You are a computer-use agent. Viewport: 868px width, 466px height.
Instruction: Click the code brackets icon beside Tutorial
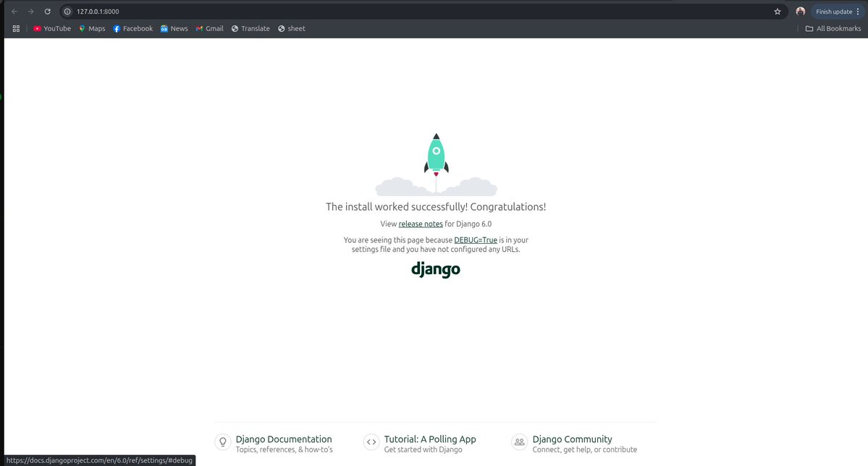click(x=371, y=442)
